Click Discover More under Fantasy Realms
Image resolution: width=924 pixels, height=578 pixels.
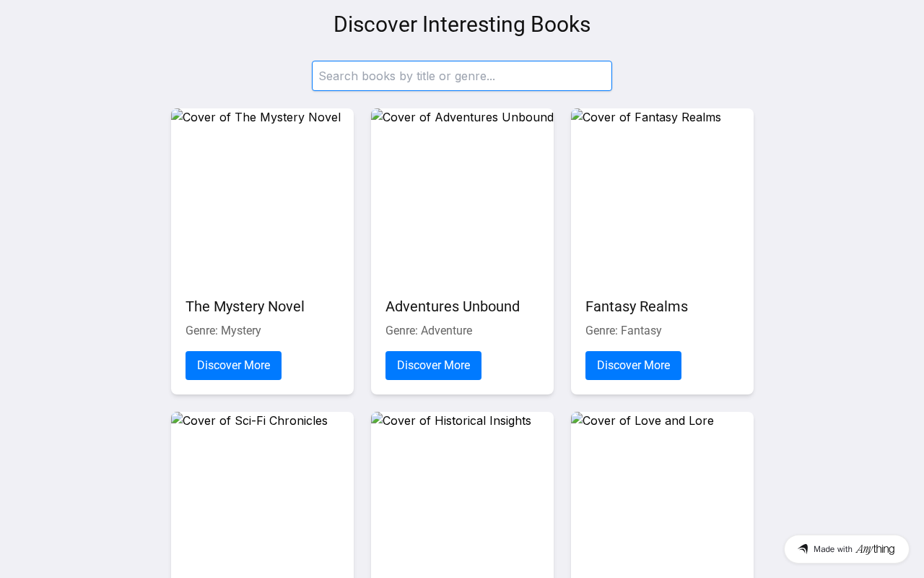pyautogui.click(x=633, y=366)
